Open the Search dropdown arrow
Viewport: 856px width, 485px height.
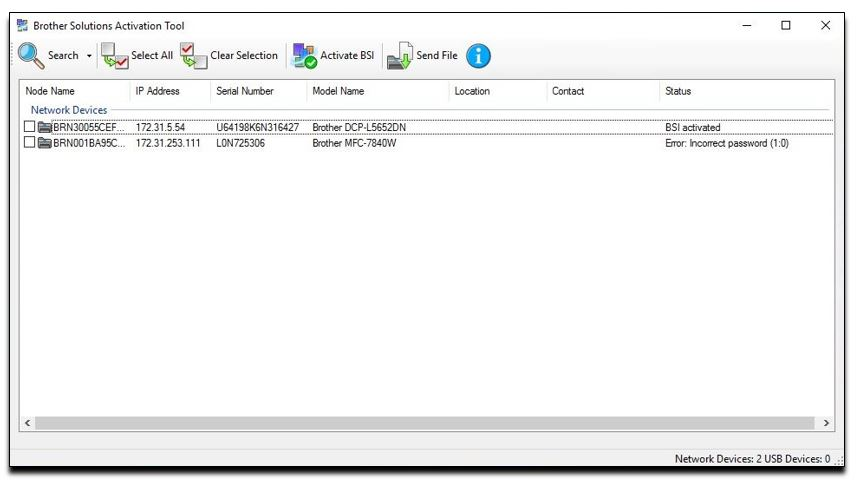click(89, 56)
